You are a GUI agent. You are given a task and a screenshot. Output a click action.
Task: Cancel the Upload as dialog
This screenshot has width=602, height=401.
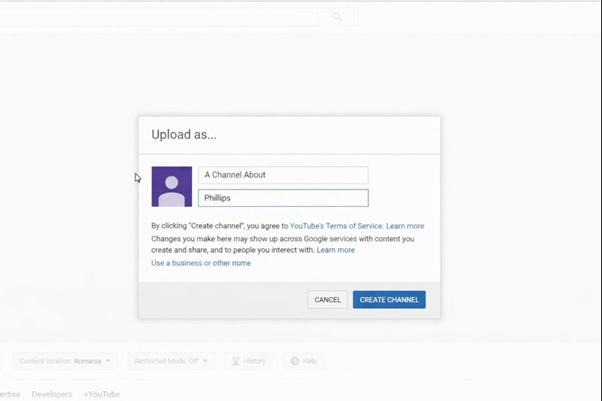[x=327, y=300]
